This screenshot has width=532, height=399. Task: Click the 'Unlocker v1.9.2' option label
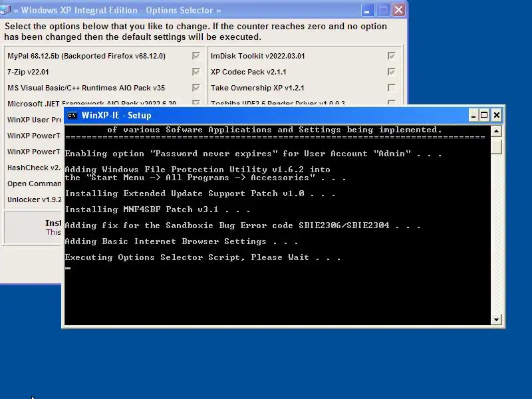coord(35,199)
